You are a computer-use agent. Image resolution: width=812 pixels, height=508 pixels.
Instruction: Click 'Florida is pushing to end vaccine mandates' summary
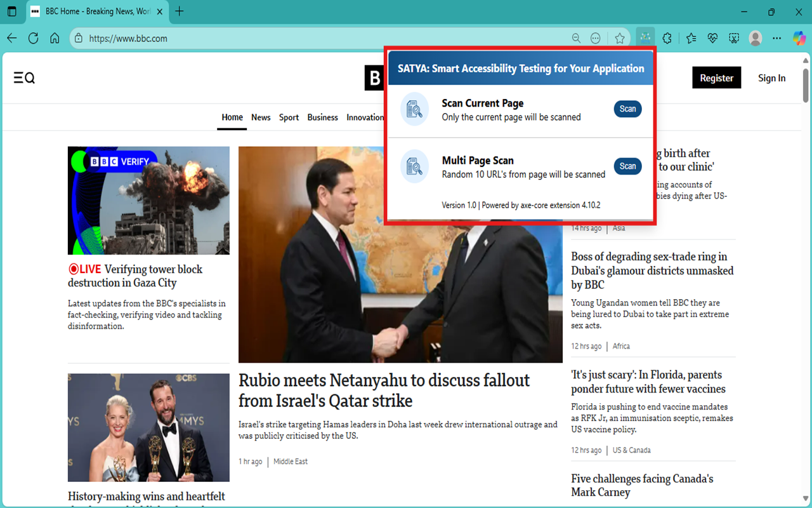coord(652,418)
